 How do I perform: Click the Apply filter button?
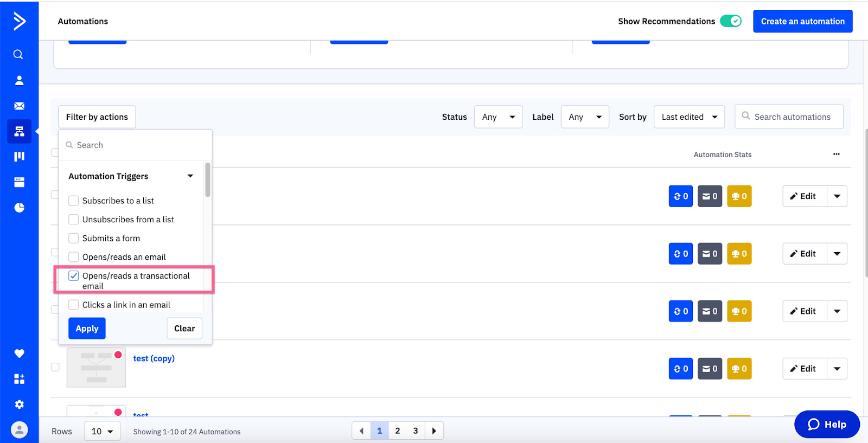(x=87, y=329)
